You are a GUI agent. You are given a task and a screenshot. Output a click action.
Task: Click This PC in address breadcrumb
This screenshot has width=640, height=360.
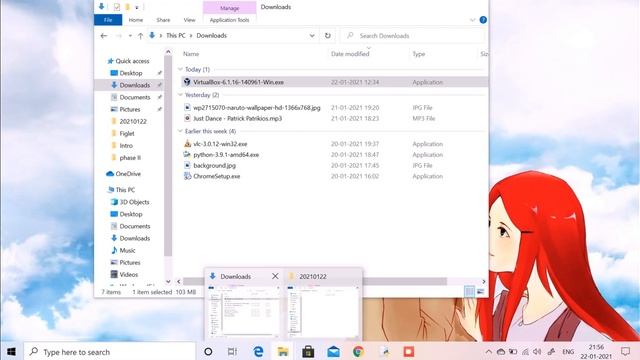tap(176, 36)
